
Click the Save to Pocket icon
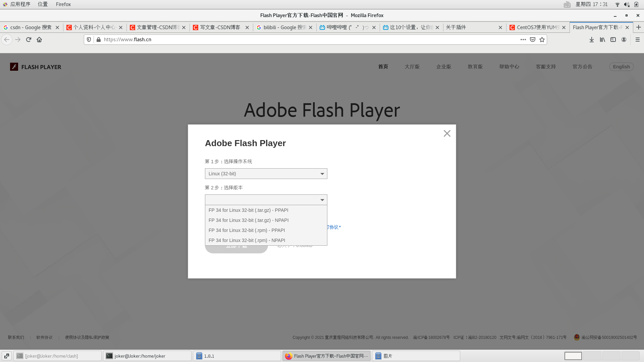533,40
